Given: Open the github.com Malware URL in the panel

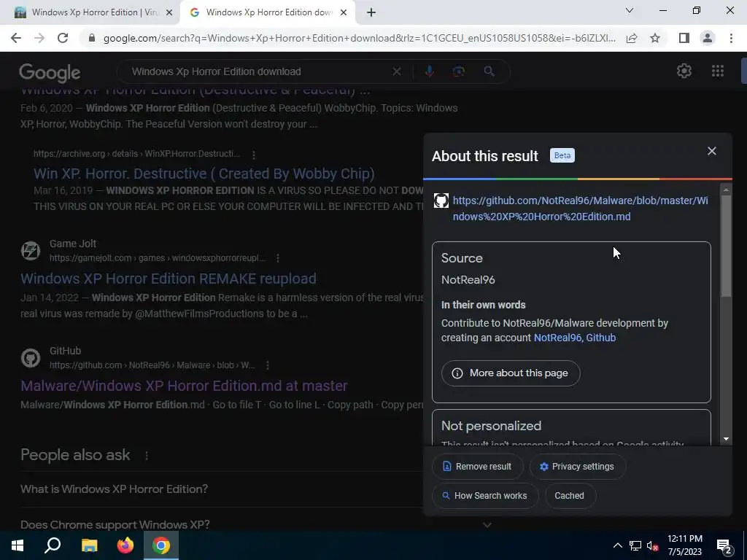Looking at the screenshot, I should point(580,209).
